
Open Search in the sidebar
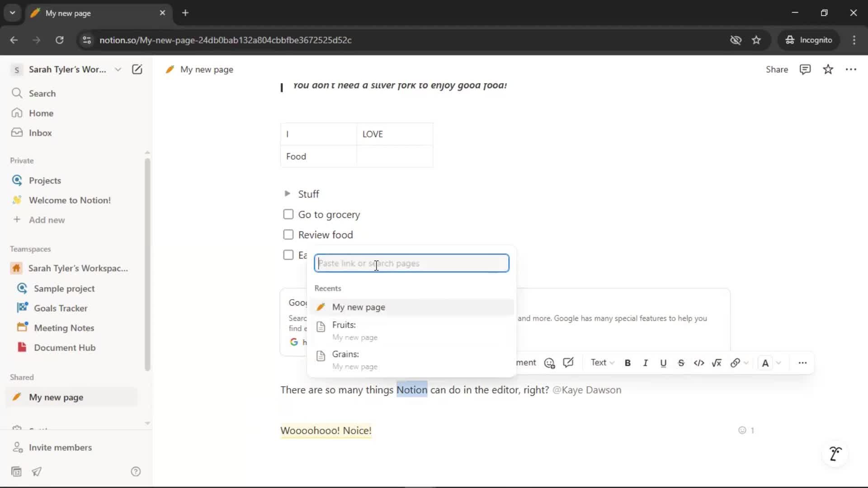point(42,94)
